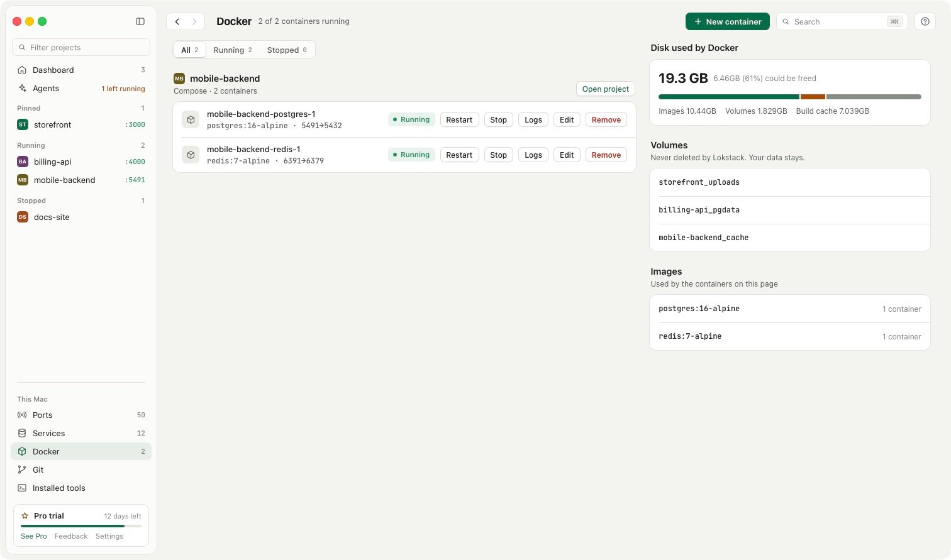Click the New container button

coord(728,21)
